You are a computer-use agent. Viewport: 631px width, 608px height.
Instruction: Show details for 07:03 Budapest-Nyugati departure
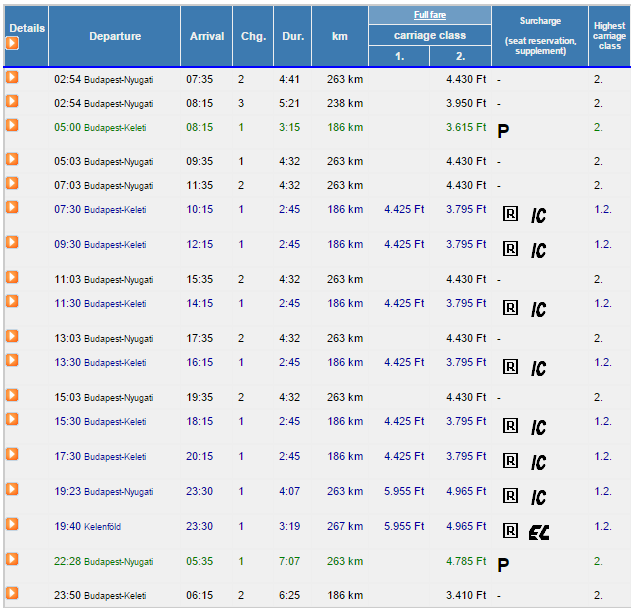click(x=12, y=183)
